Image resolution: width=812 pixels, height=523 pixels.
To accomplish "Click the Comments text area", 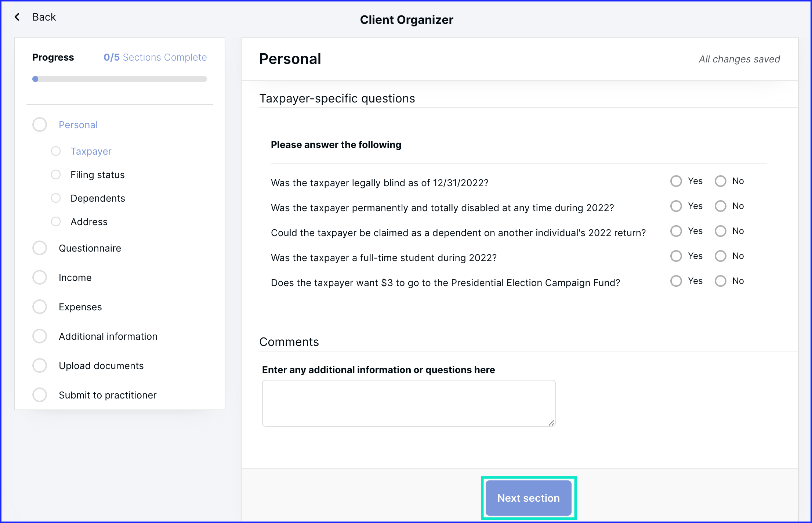I will [409, 403].
